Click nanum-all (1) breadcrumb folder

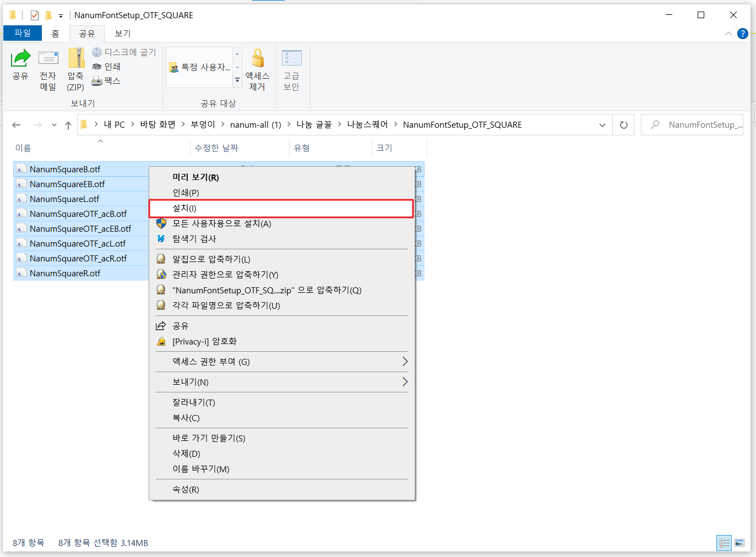pyautogui.click(x=255, y=125)
